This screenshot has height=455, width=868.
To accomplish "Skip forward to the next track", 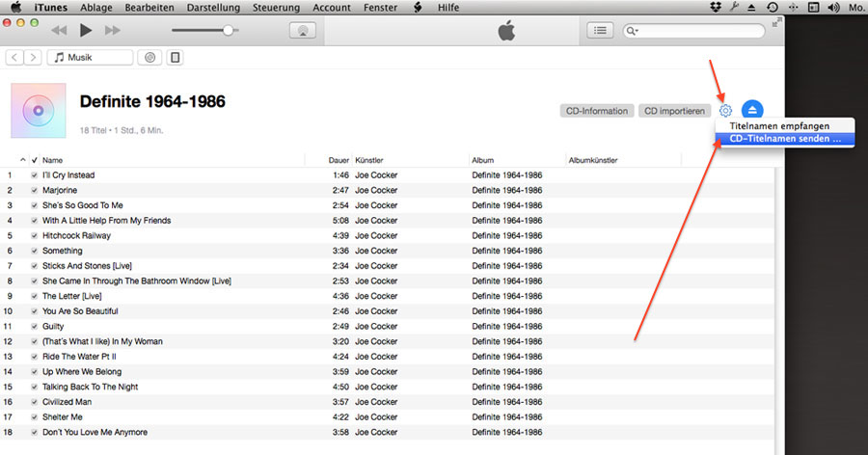I will pos(113,31).
